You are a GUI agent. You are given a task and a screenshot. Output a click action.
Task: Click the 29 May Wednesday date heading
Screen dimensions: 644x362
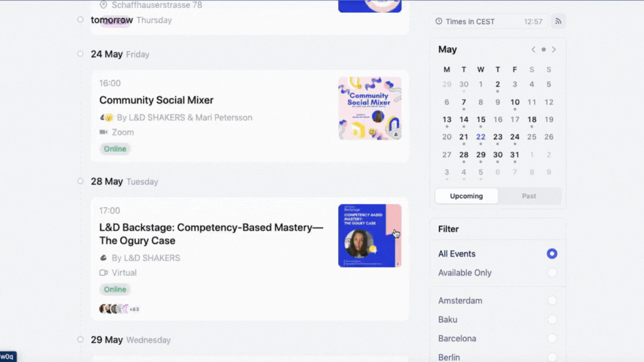[131, 340]
